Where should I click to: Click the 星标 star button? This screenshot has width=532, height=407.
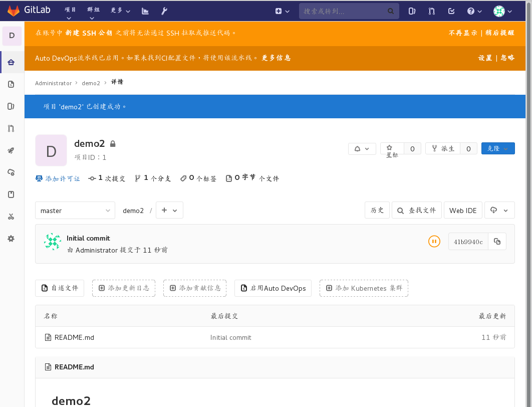point(392,149)
